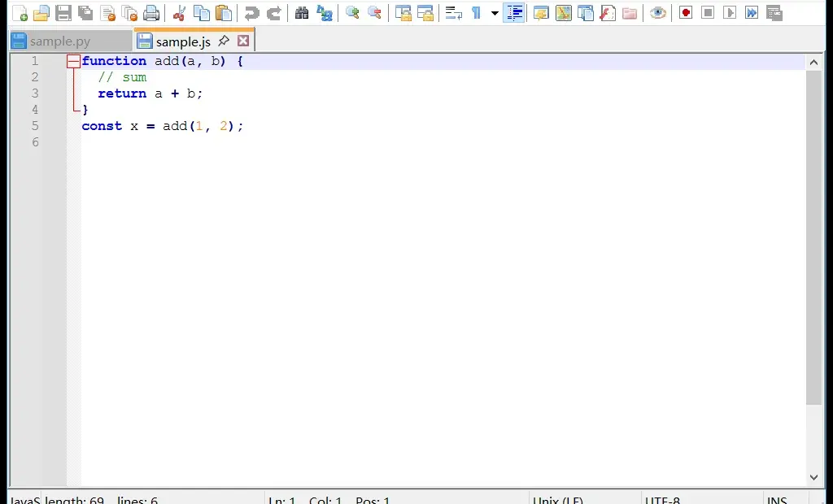The image size is (833, 504).
Task: Click the 'Unix (LF)' status bar entry
Action: (x=558, y=500)
